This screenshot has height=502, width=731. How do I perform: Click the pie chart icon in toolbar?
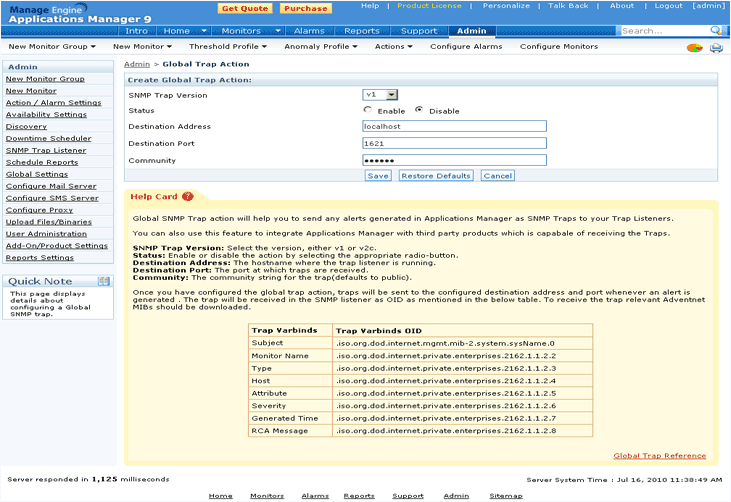click(x=695, y=48)
